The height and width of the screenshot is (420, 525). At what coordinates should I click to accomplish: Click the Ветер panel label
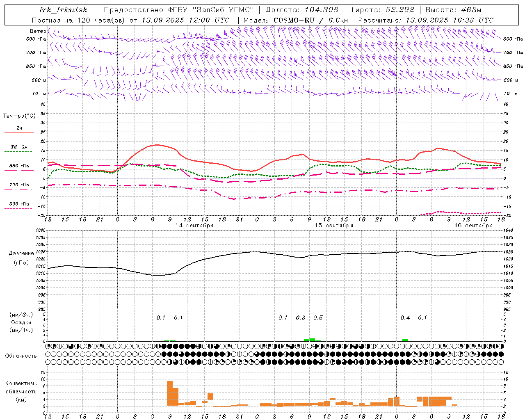coord(38,31)
